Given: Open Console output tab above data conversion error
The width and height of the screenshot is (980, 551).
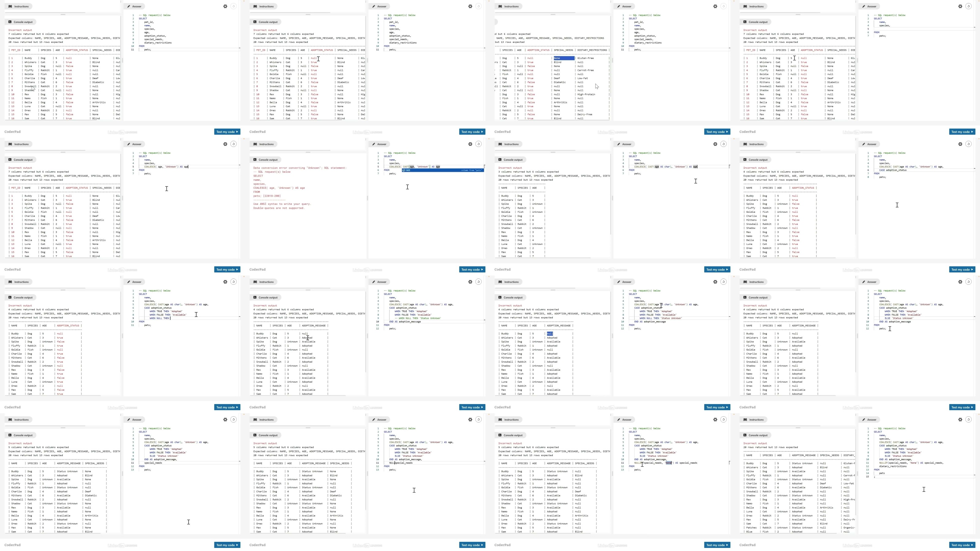Looking at the screenshot, I should click(266, 160).
